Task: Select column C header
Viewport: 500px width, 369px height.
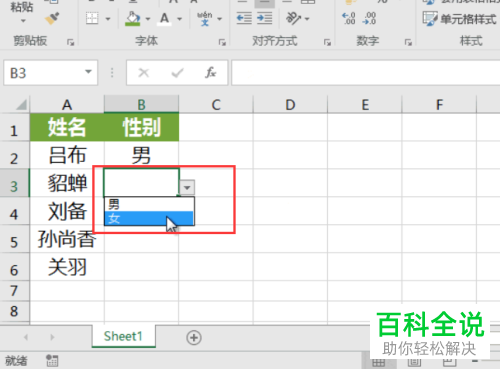Action: pyautogui.click(x=216, y=105)
